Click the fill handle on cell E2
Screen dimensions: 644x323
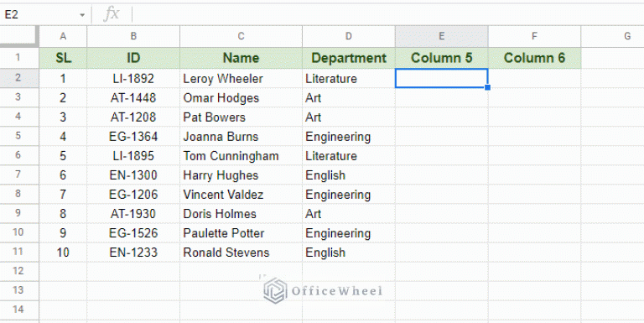pos(487,87)
